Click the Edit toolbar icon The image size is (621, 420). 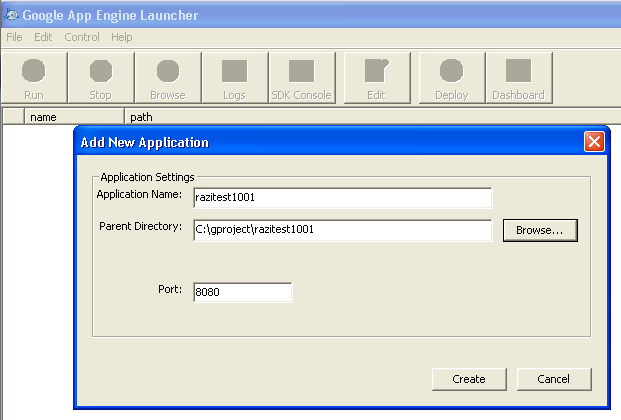(377, 78)
